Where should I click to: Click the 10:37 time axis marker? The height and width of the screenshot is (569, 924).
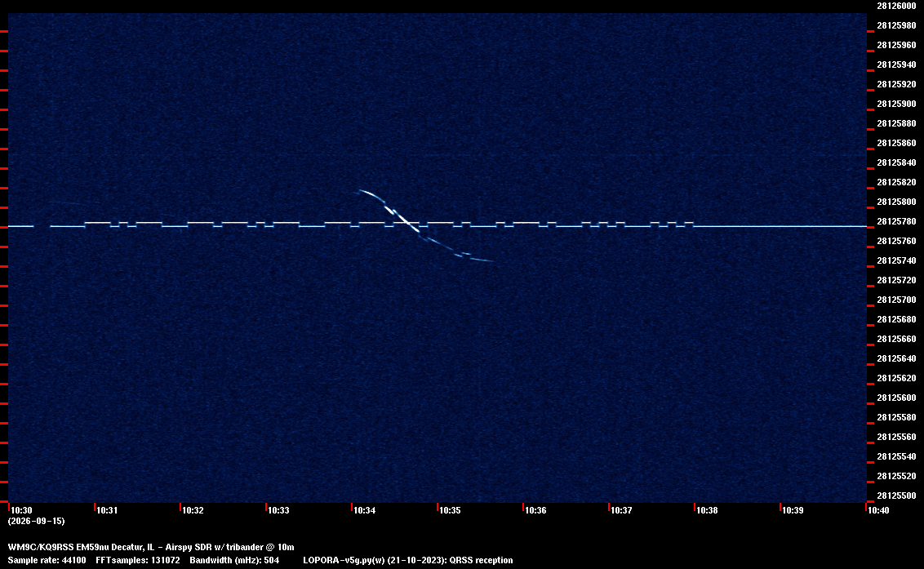coord(621,510)
